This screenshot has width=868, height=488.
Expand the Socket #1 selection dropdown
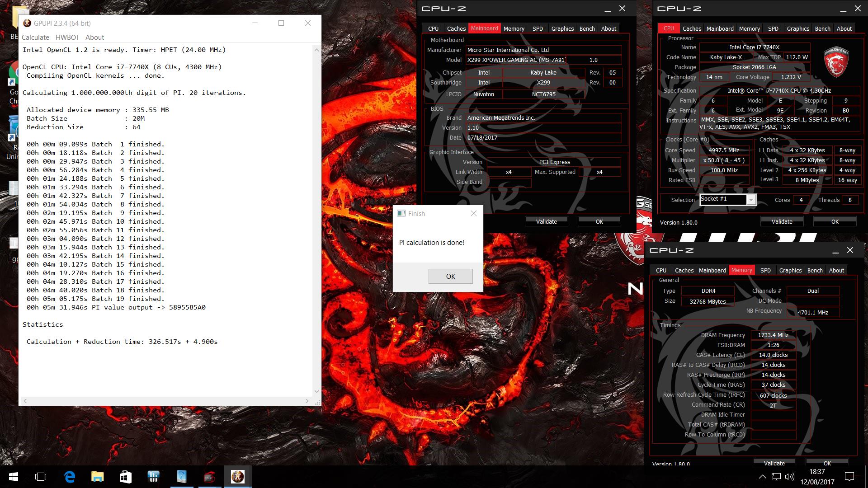pos(751,199)
